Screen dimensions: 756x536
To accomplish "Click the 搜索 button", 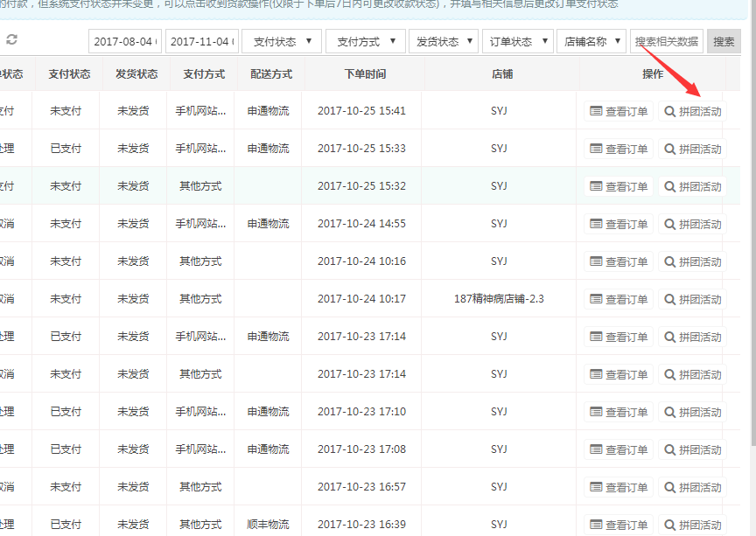I will click(724, 41).
